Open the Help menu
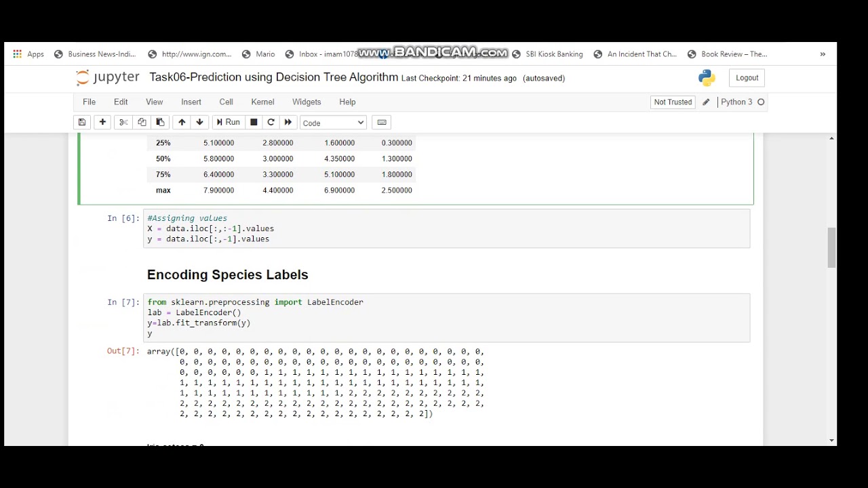The height and width of the screenshot is (488, 868). 347,102
